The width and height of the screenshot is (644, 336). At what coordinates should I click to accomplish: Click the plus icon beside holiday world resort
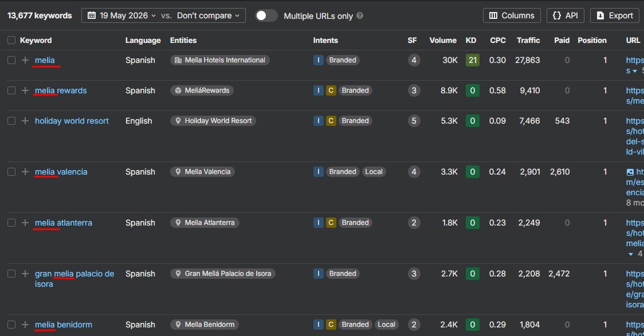coord(25,121)
